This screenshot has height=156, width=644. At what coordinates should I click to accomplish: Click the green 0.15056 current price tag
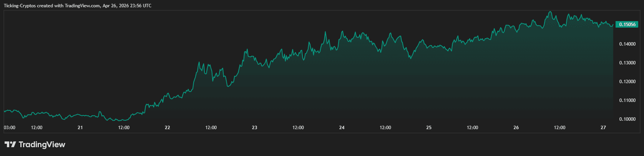(626, 25)
